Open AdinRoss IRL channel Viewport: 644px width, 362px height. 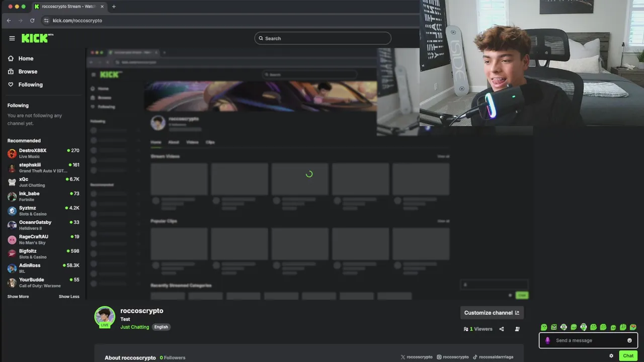[43, 268]
